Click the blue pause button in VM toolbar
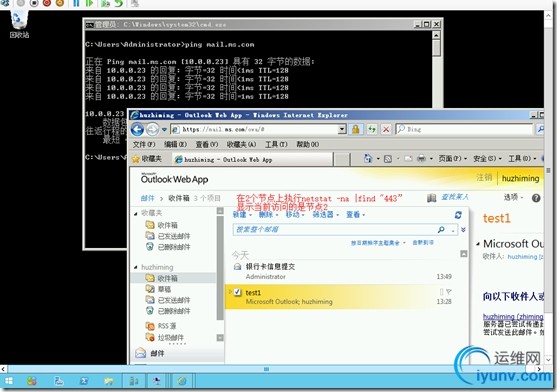The image size is (557, 392). (x=76, y=4)
